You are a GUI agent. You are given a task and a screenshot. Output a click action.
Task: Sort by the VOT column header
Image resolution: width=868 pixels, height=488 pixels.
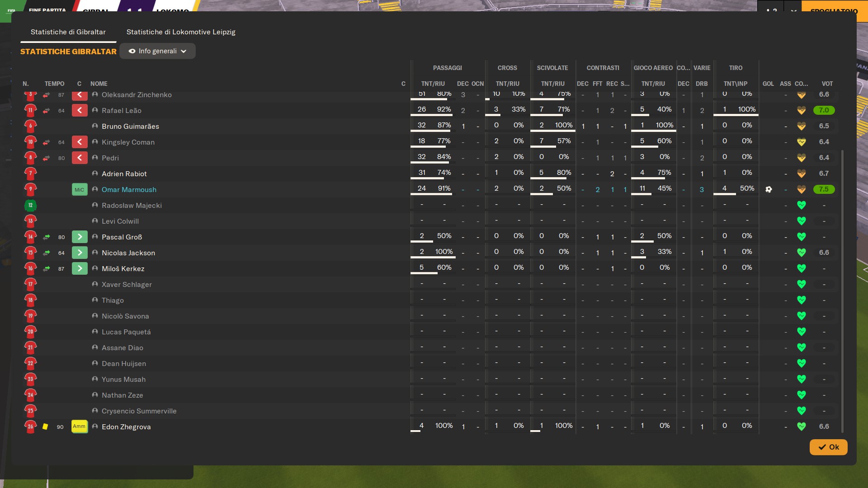(827, 84)
